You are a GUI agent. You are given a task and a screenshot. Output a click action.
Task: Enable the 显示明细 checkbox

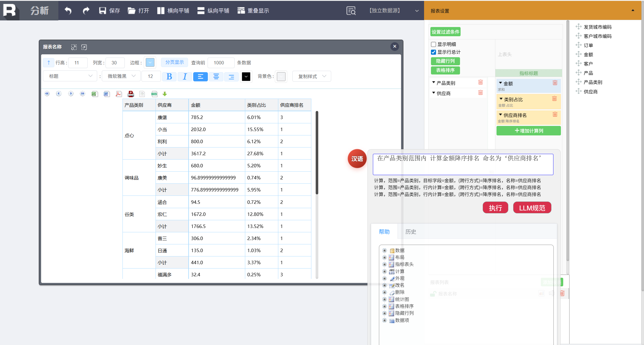pyautogui.click(x=434, y=44)
